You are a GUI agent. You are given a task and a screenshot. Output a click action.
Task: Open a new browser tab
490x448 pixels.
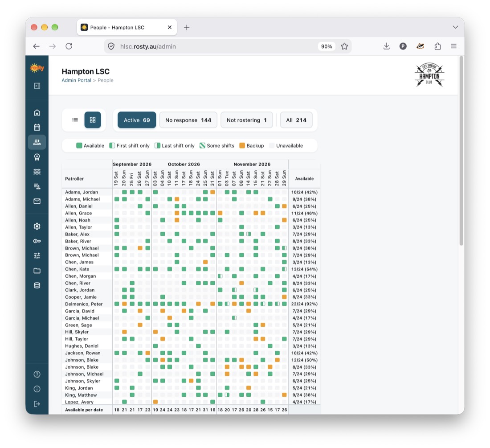click(187, 28)
